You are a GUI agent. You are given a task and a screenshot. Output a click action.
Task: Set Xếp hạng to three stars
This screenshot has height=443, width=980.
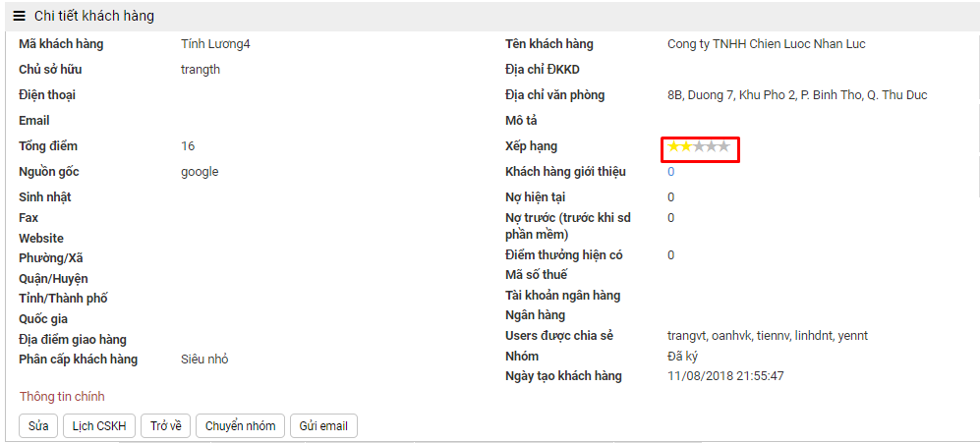point(699,146)
